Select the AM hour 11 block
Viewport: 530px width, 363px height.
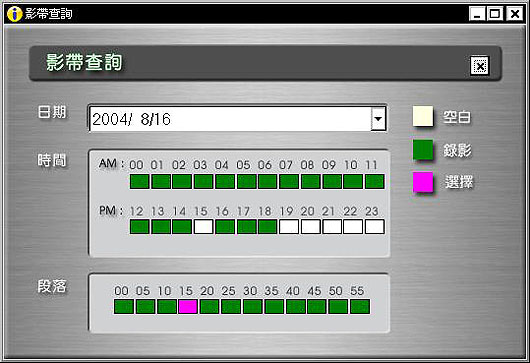[x=375, y=182]
